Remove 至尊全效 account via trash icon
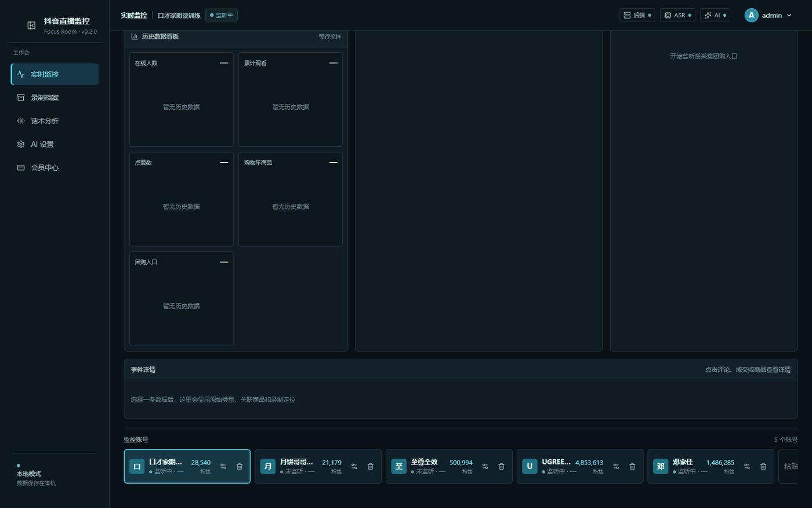 click(502, 466)
